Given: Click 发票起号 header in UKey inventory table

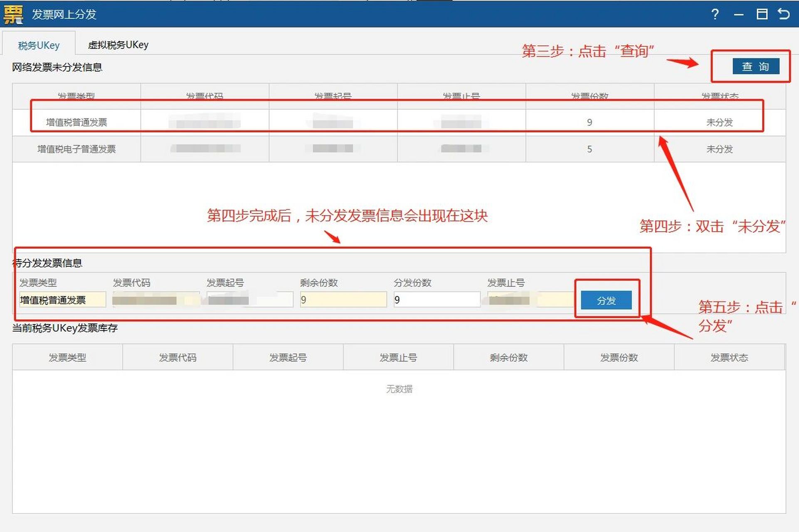Looking at the screenshot, I should pyautogui.click(x=288, y=357).
